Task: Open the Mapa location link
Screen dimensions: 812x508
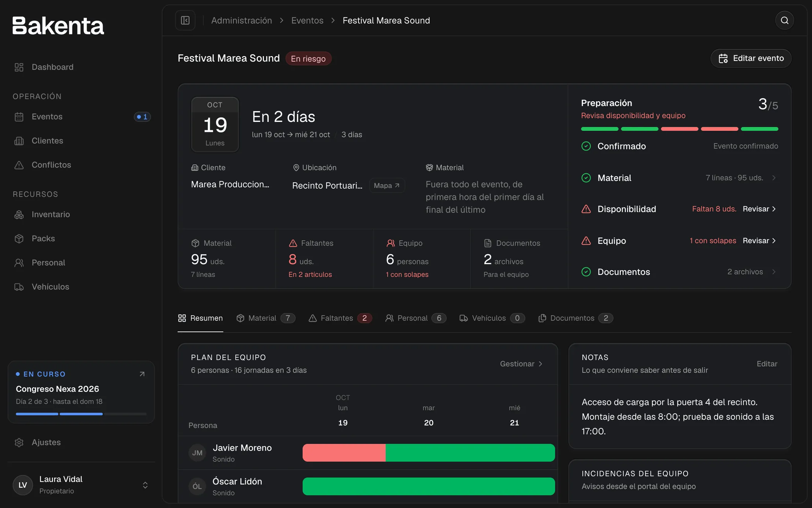Action: [387, 185]
